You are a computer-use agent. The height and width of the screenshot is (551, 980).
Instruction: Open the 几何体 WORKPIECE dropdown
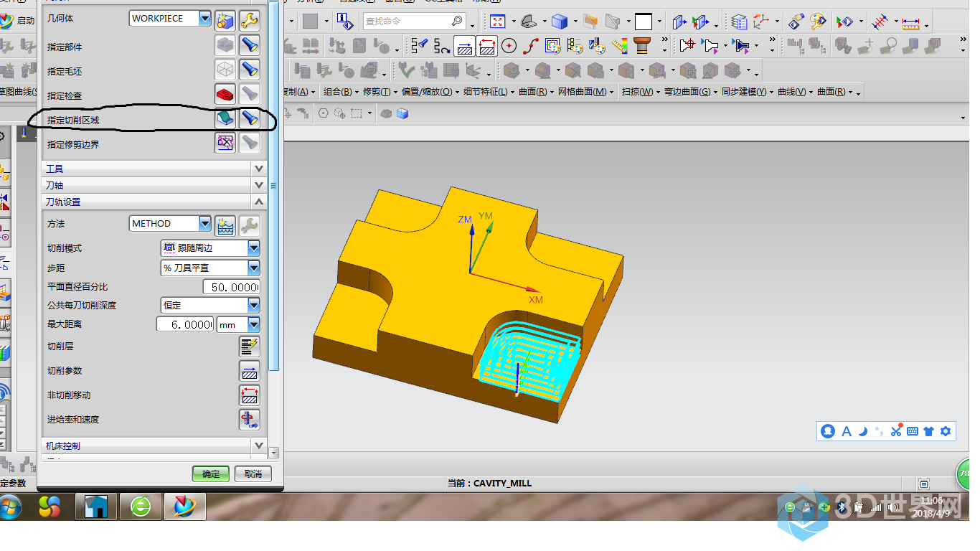point(205,19)
